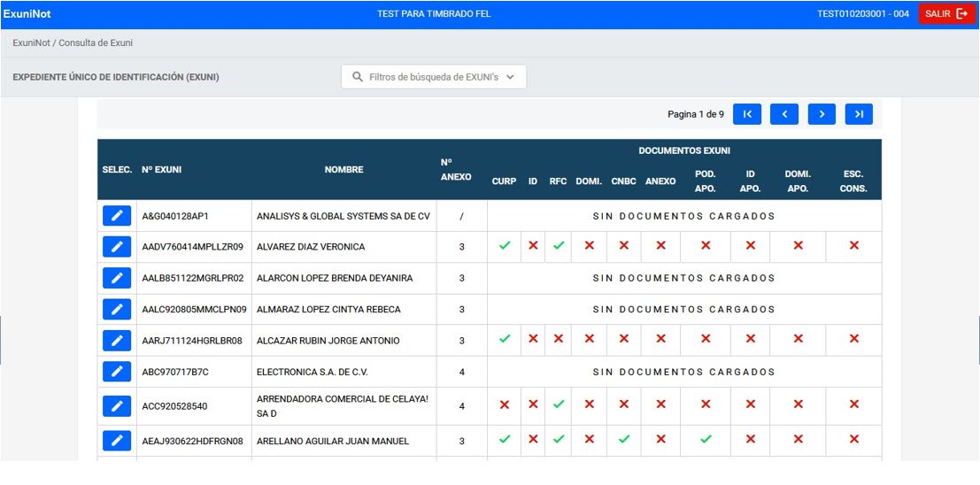Expand Filtros de búsqueda de EXUNI's dropdown
The height and width of the screenshot is (485, 980).
point(434,77)
